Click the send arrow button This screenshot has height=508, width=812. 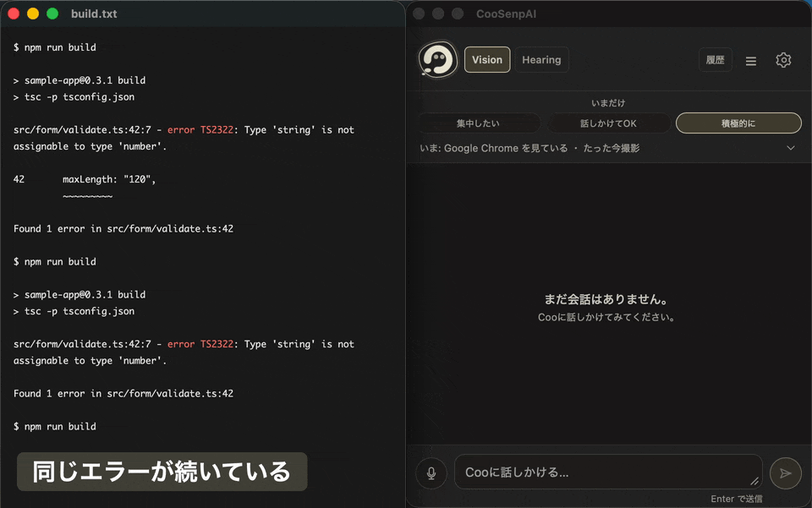tap(785, 472)
